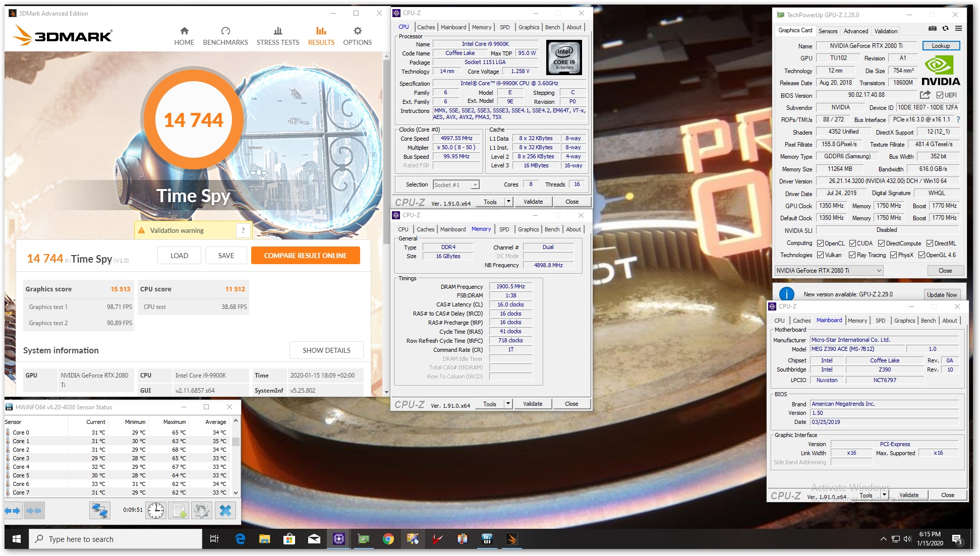Toggle DirectML checkbox in GPU-Z
Image resolution: width=980 pixels, height=556 pixels.
[x=930, y=243]
